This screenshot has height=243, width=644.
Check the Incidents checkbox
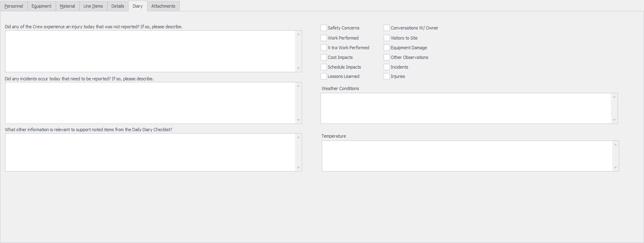click(x=387, y=67)
